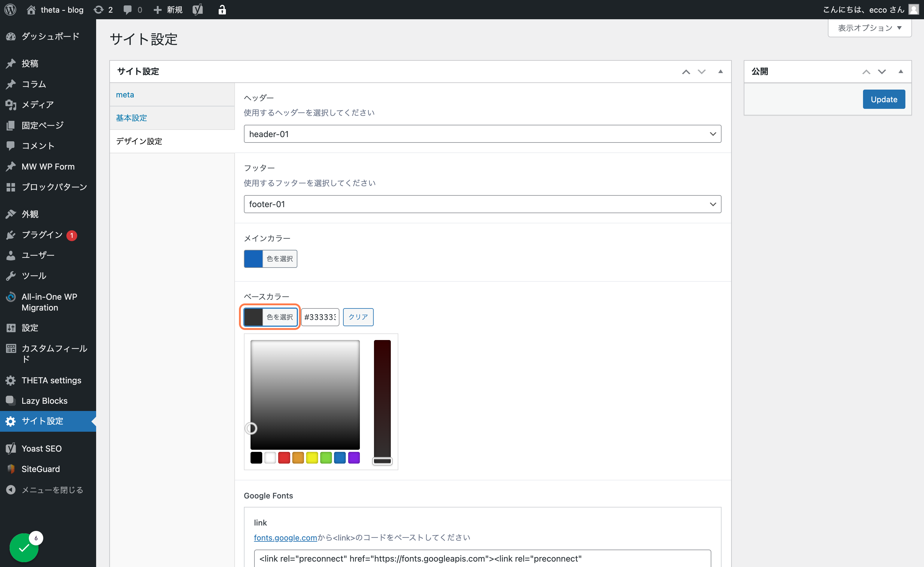Move 公開 panel down with chevron
This screenshot has height=567, width=924.
click(882, 71)
